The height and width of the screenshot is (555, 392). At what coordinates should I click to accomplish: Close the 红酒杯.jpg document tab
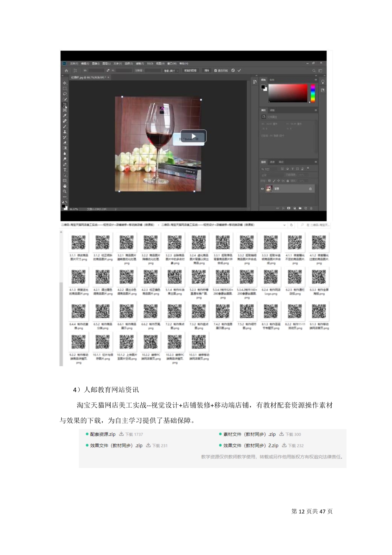click(108, 77)
